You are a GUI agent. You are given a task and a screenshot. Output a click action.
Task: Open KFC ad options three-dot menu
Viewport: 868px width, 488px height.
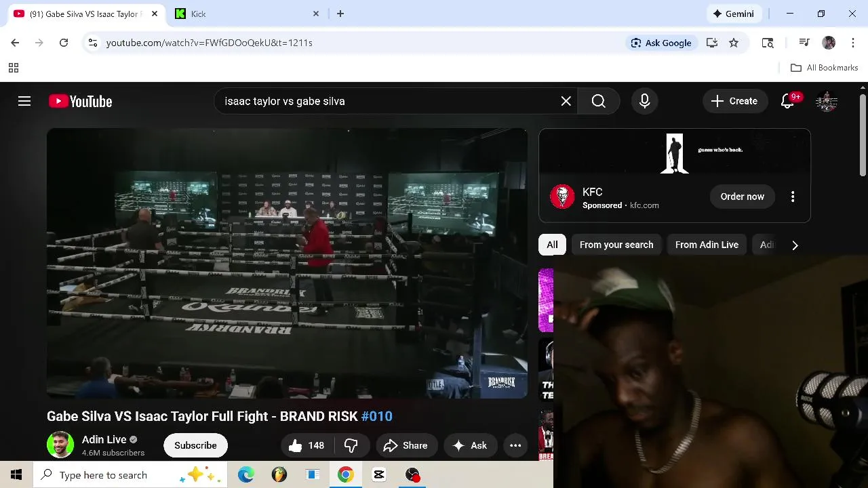[x=793, y=197]
